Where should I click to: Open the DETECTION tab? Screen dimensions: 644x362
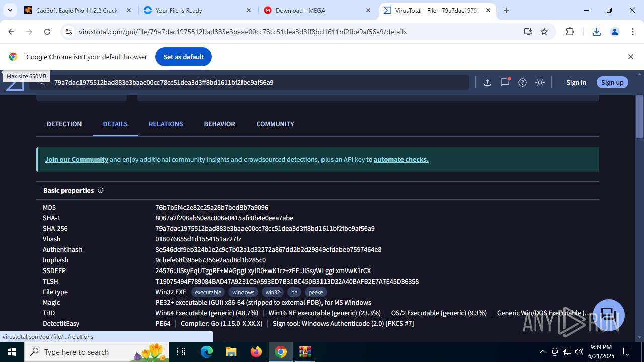point(64,124)
